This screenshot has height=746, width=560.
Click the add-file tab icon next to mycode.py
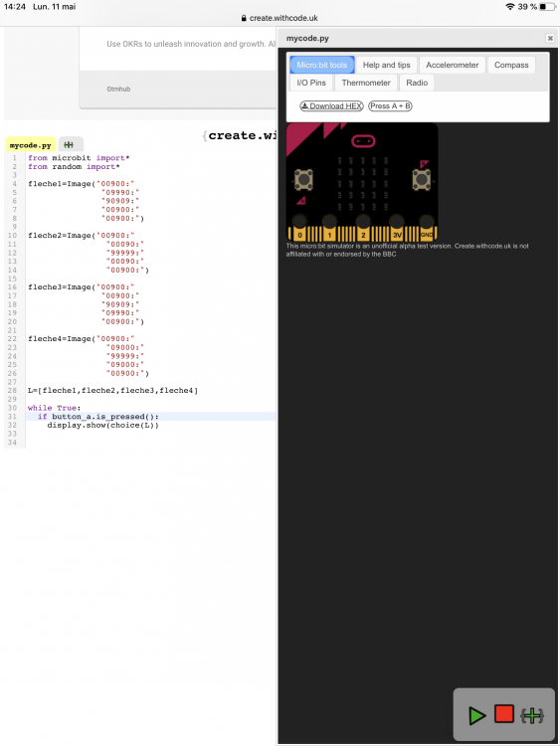coord(71,144)
